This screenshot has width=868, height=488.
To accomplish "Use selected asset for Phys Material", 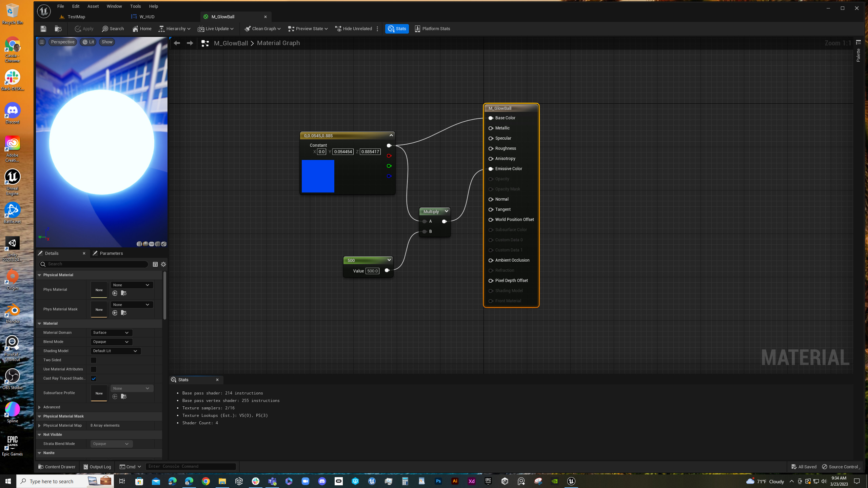I will tap(115, 293).
